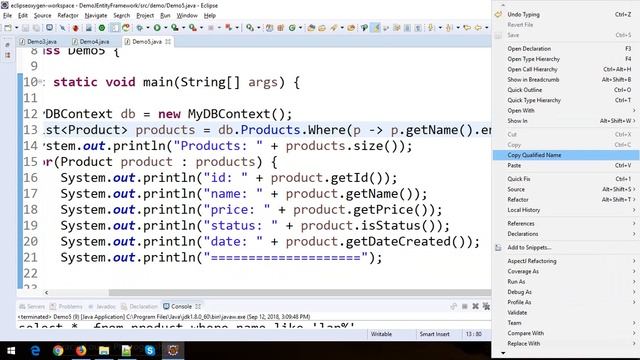Select Show in Breadcrumb menu entry
The height and width of the screenshot is (360, 640).
click(566, 80)
